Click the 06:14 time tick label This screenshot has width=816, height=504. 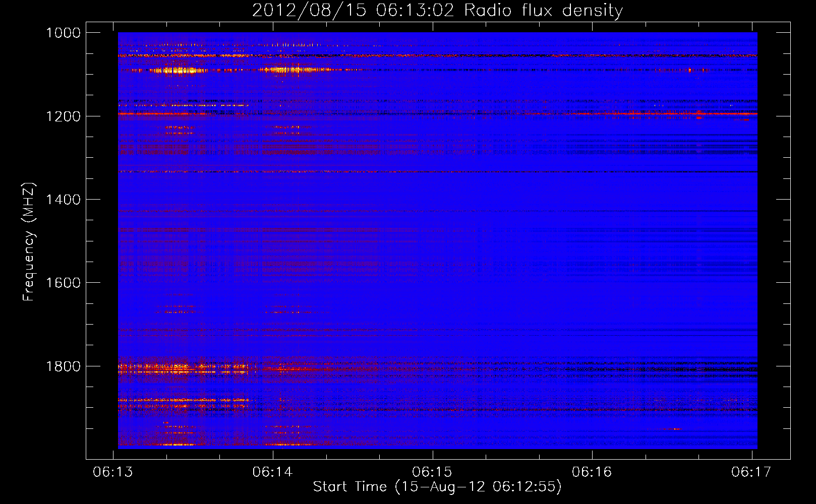[x=273, y=472]
